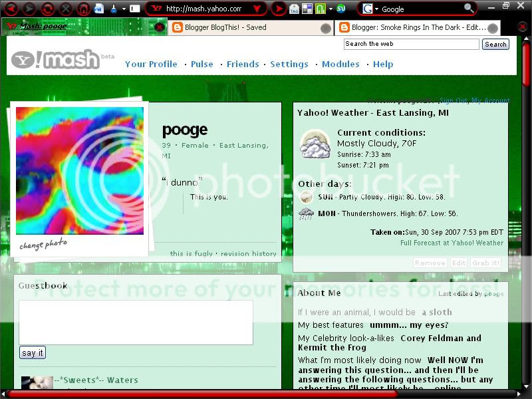Click the magnifying glass search icon
The height and width of the screenshot is (399, 532).
pyautogui.click(x=469, y=8)
